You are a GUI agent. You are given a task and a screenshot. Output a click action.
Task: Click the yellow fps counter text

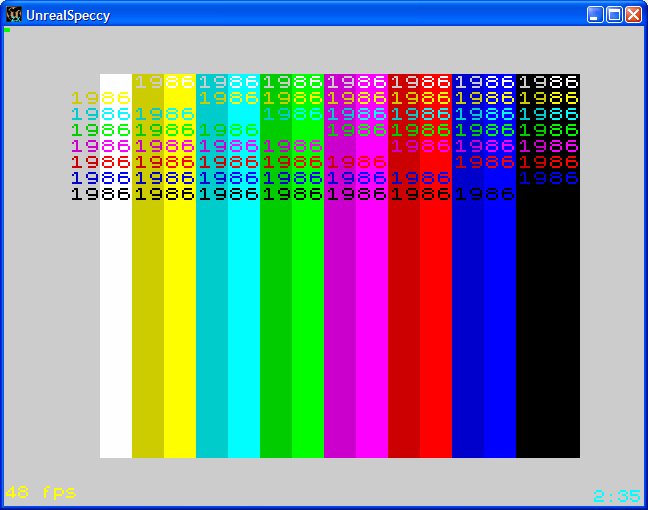pyautogui.click(x=41, y=492)
